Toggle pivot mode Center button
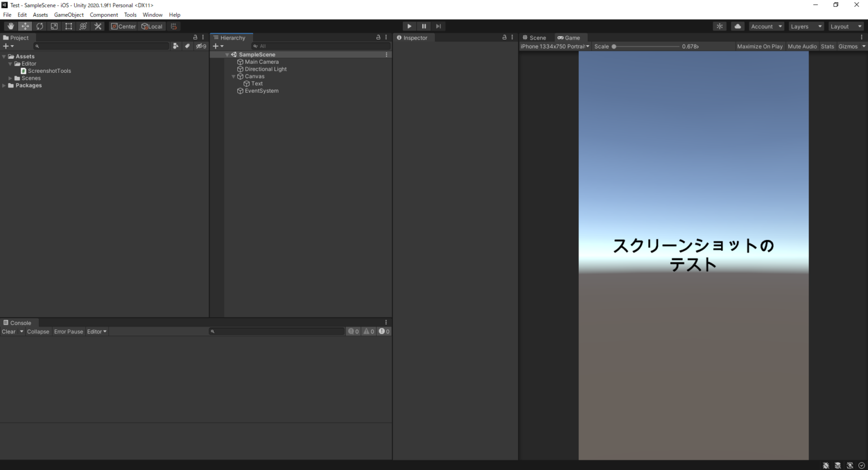 coord(123,27)
